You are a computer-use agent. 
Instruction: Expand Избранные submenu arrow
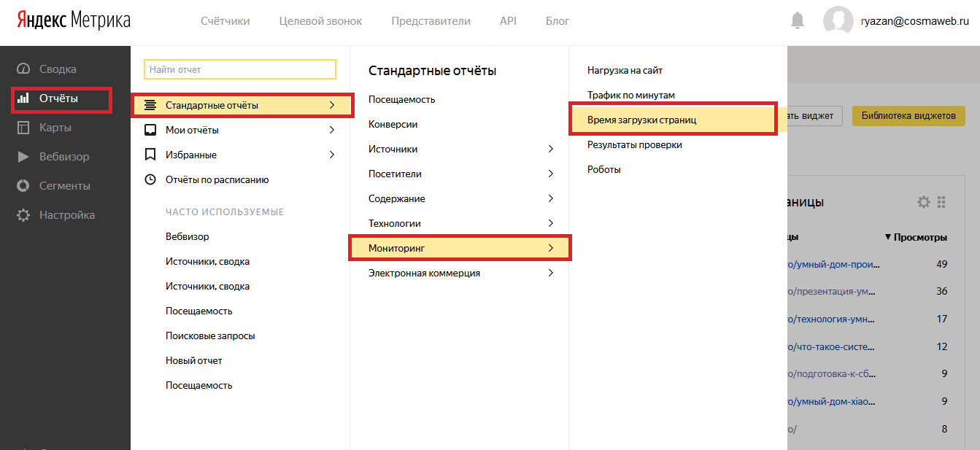(x=332, y=155)
